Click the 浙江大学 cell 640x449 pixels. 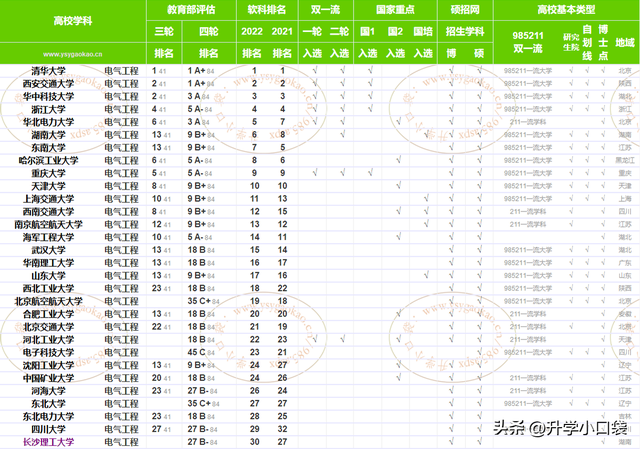tap(48, 109)
